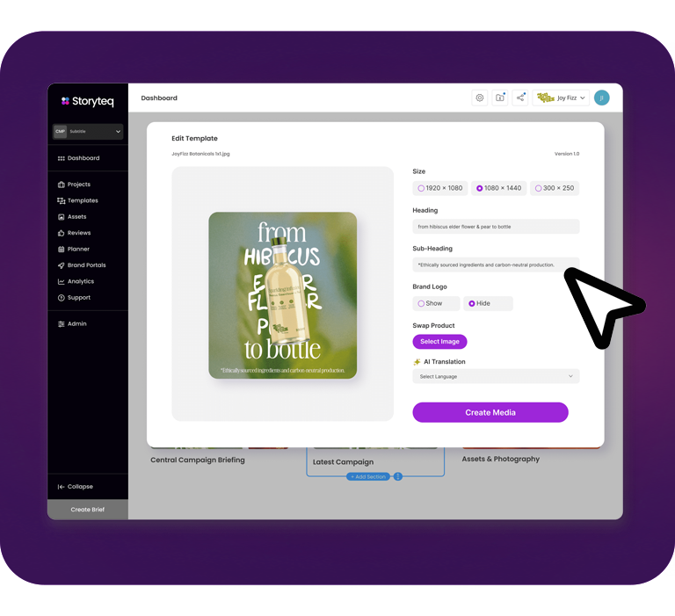Click the Analytics chart icon in sidebar
The height and width of the screenshot is (616, 675).
62,282
